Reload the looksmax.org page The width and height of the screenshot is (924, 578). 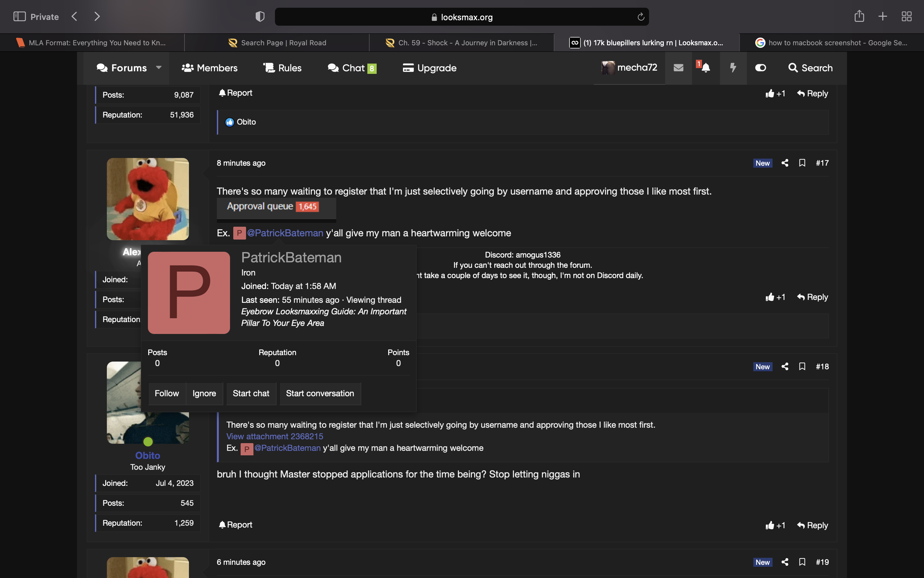click(641, 17)
